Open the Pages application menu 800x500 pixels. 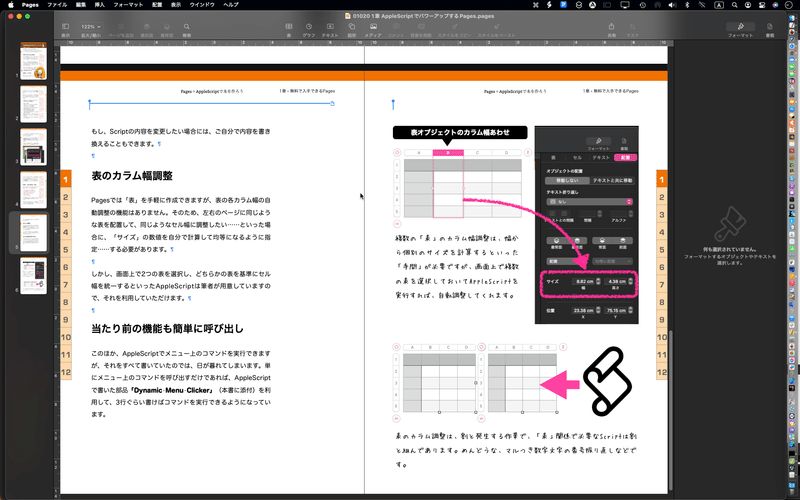coord(30,5)
